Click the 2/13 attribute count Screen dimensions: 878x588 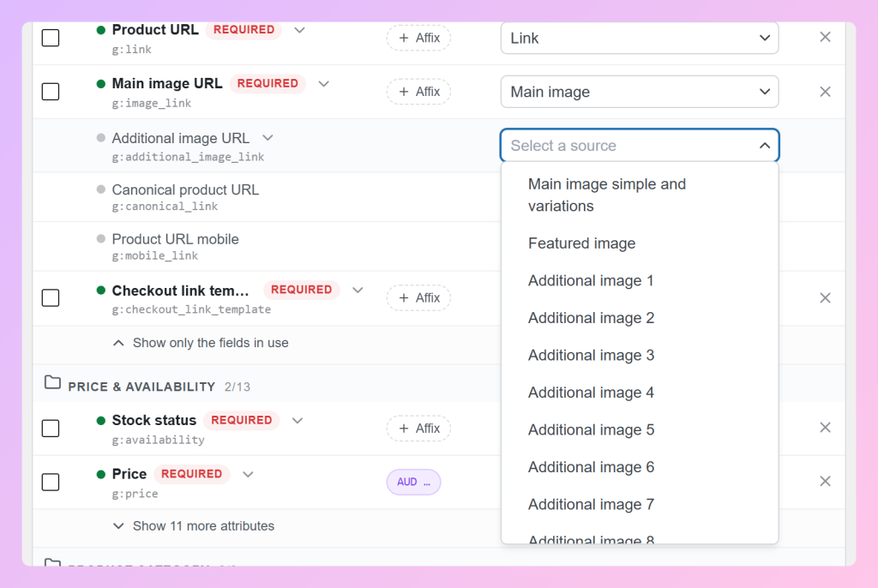click(x=238, y=387)
